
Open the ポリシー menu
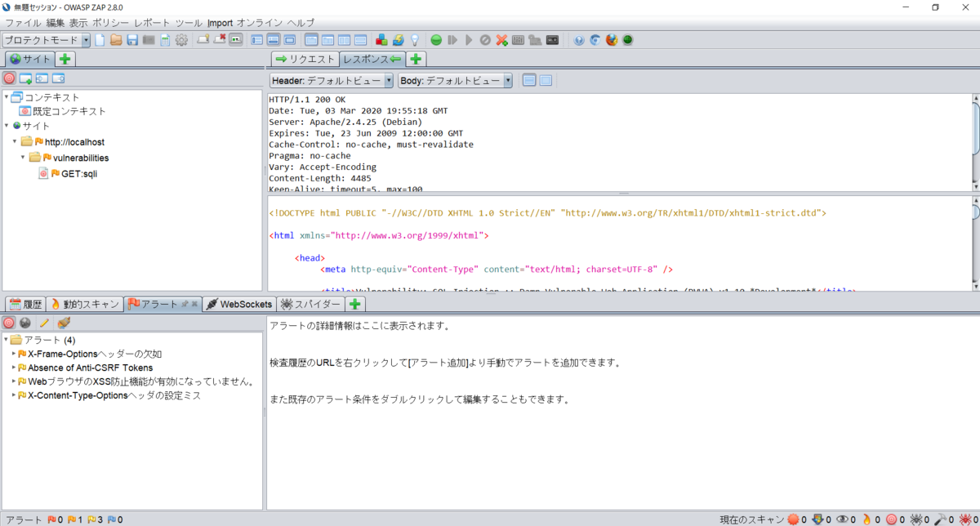point(110,23)
